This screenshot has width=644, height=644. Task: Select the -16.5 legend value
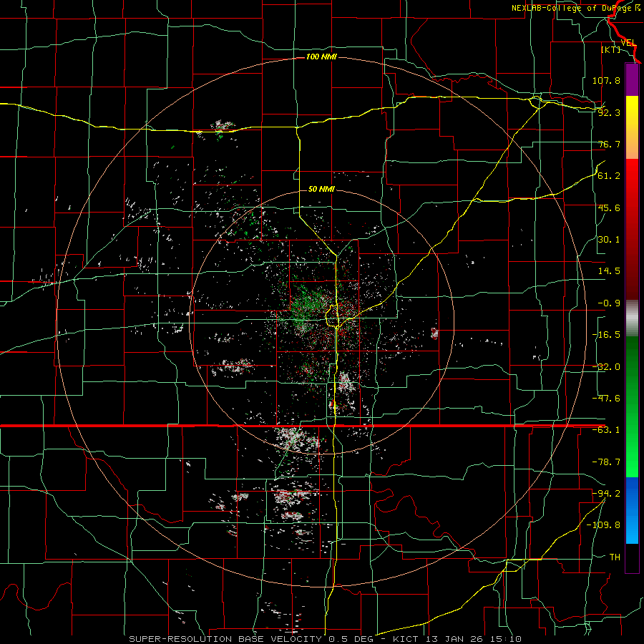pyautogui.click(x=606, y=335)
